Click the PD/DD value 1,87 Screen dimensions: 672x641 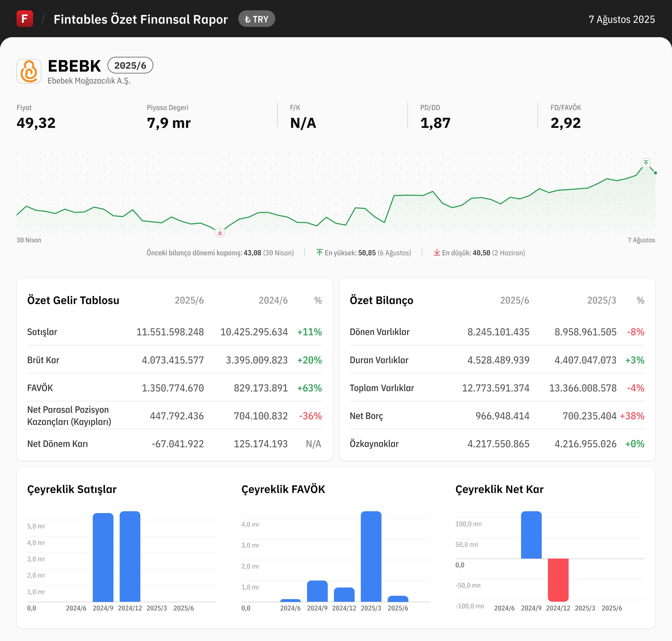[x=435, y=123]
